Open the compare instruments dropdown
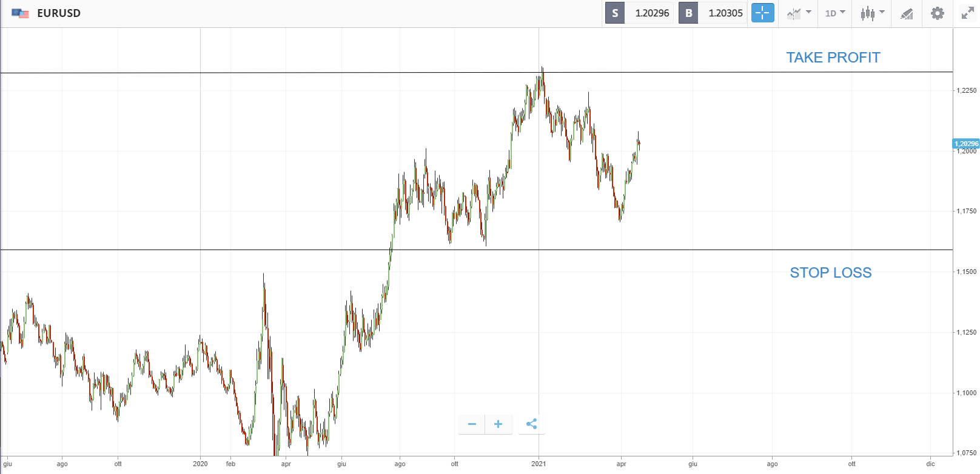This screenshot has height=474, width=980. pyautogui.click(x=799, y=13)
